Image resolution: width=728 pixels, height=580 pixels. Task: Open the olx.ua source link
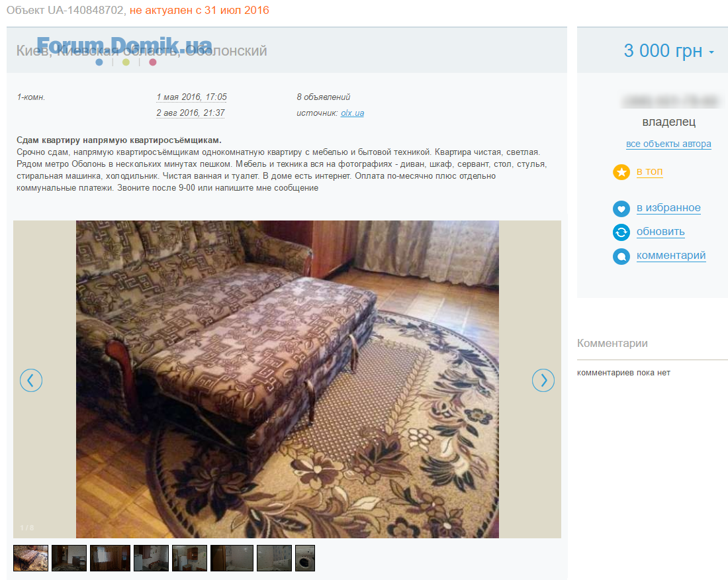coord(352,113)
